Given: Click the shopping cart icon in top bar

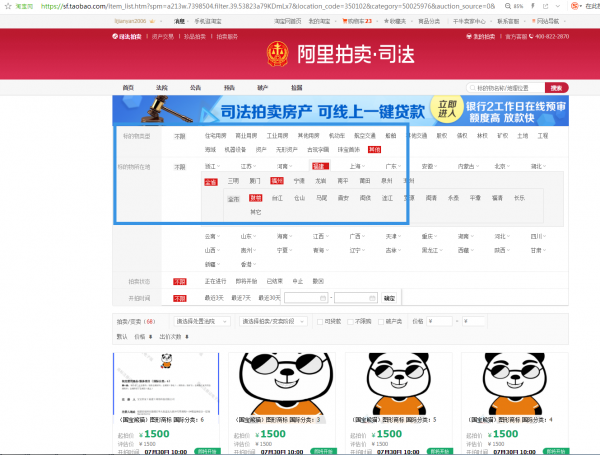Looking at the screenshot, I should tap(345, 20).
